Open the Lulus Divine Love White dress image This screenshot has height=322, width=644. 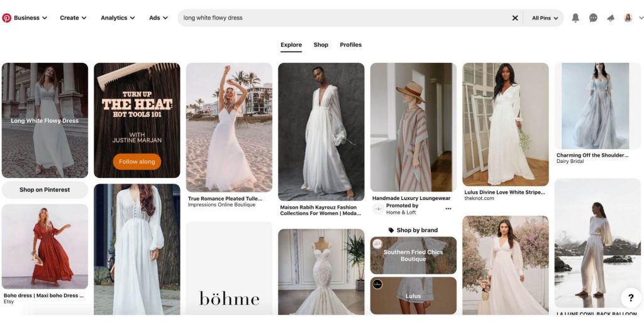click(506, 125)
